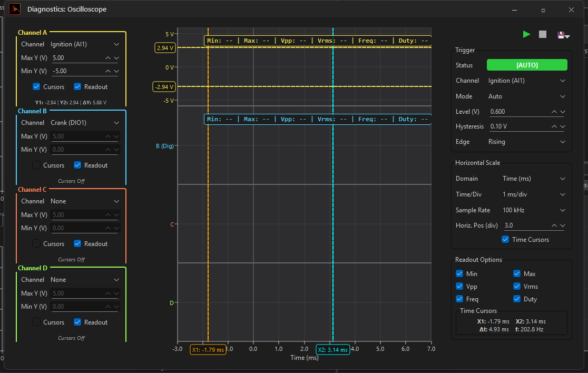Increase the trigger Level value
Screen dimensions: 588x373
click(554, 112)
